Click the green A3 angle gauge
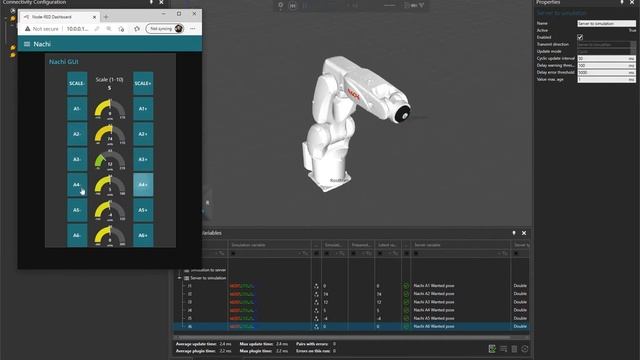Screen dimensions: 640x360 (x=110, y=160)
